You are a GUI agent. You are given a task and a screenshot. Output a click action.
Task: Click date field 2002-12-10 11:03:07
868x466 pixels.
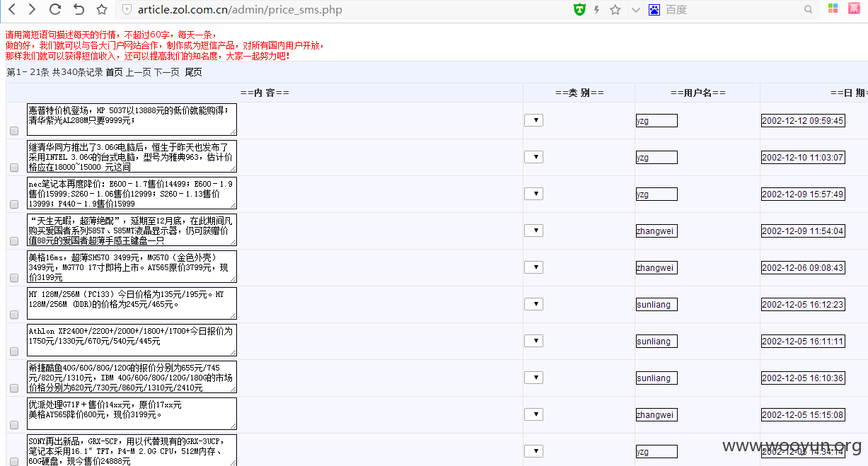[x=803, y=158]
